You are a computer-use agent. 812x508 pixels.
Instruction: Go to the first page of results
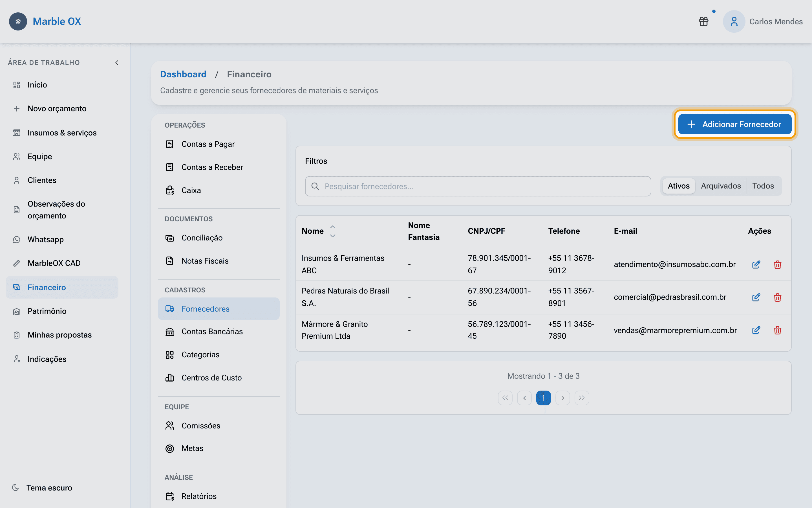pos(505,398)
